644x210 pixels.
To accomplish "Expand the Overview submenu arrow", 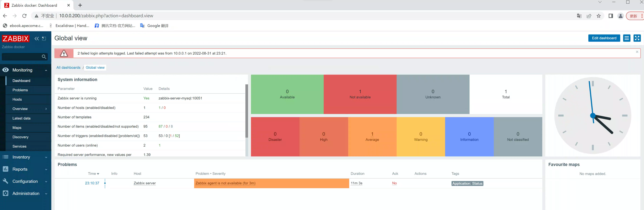I will click(x=46, y=109).
